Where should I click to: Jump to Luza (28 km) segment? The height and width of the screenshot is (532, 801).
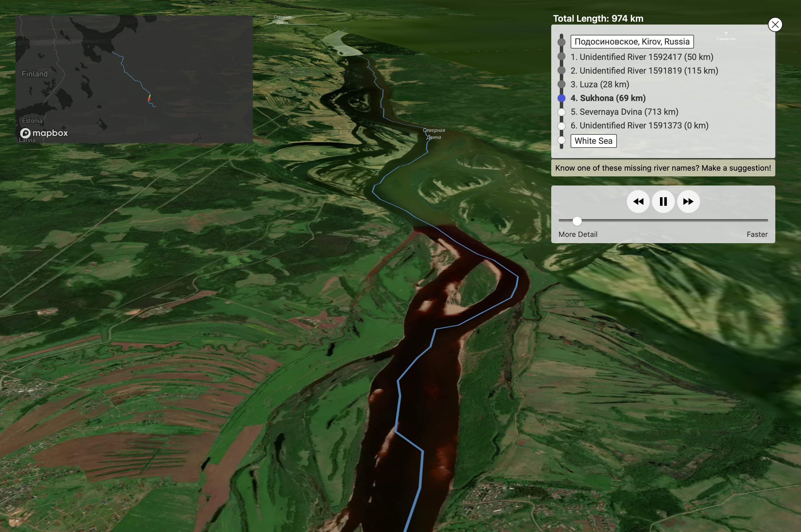[x=600, y=84]
